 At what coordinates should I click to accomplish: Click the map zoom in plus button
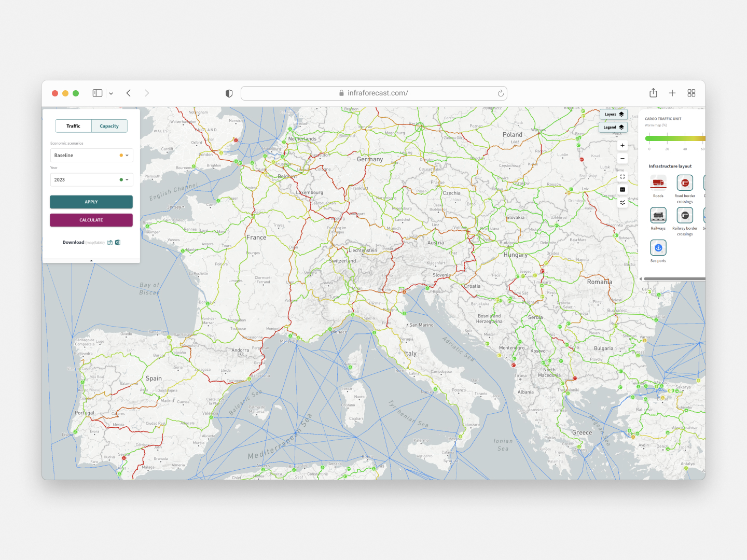click(x=622, y=146)
